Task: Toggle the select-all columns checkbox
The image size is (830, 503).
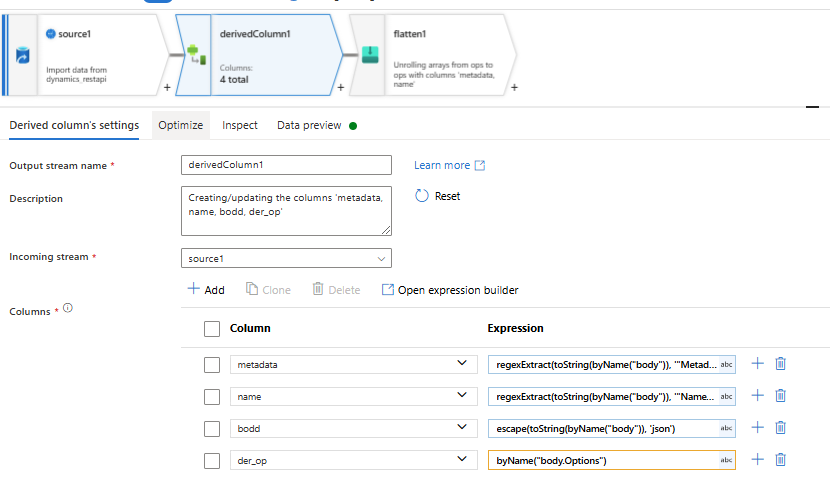Action: tap(212, 329)
